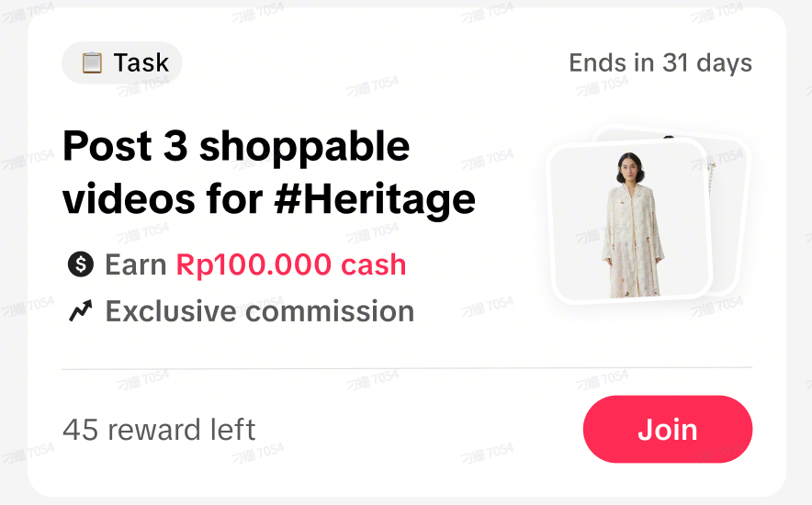
Task: Click the Ends in 31 days countdown
Action: pos(660,63)
